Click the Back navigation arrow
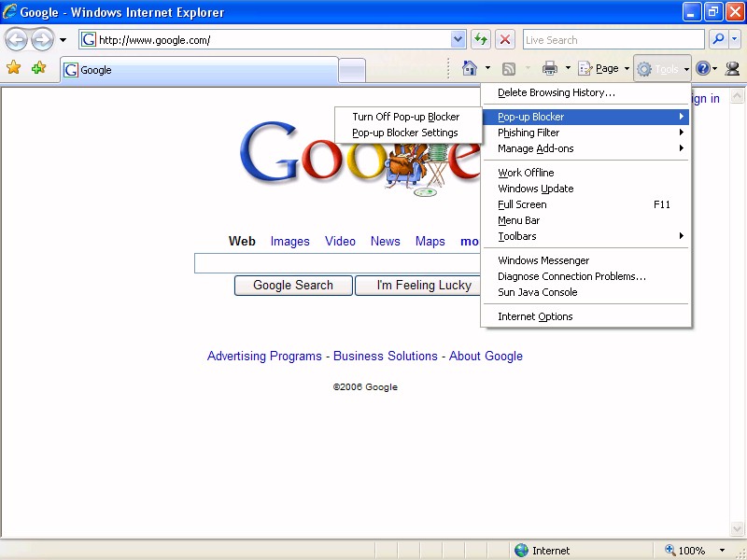Image resolution: width=747 pixels, height=560 pixels. tap(16, 40)
